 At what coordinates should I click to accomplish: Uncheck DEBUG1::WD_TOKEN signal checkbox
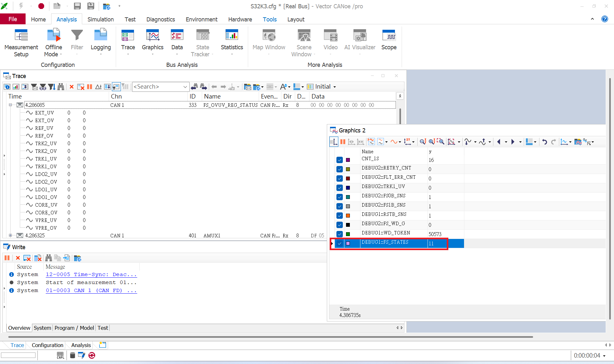340,234
